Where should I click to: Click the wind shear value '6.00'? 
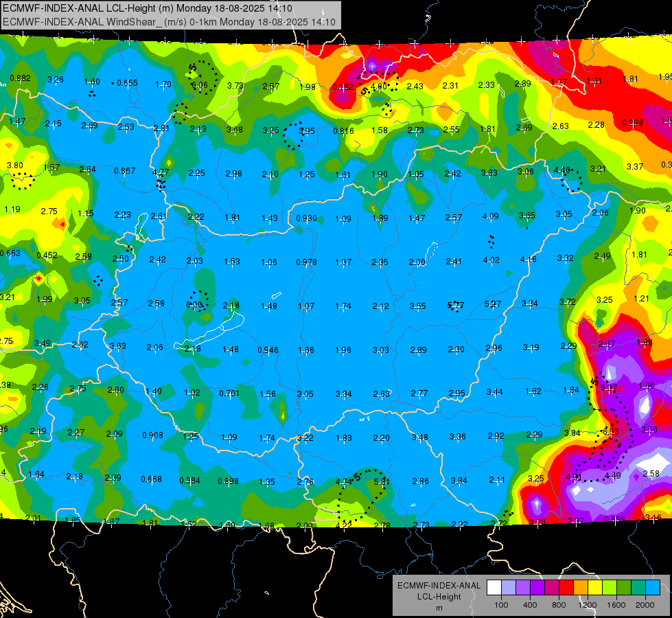click(194, 304)
